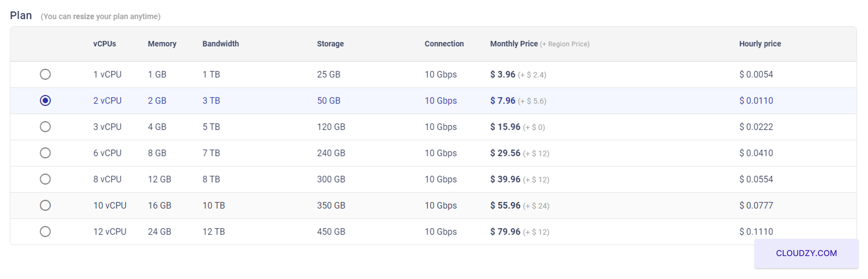Click the 300 GB storage cell
This screenshot has width=868, height=279.
click(x=331, y=179)
